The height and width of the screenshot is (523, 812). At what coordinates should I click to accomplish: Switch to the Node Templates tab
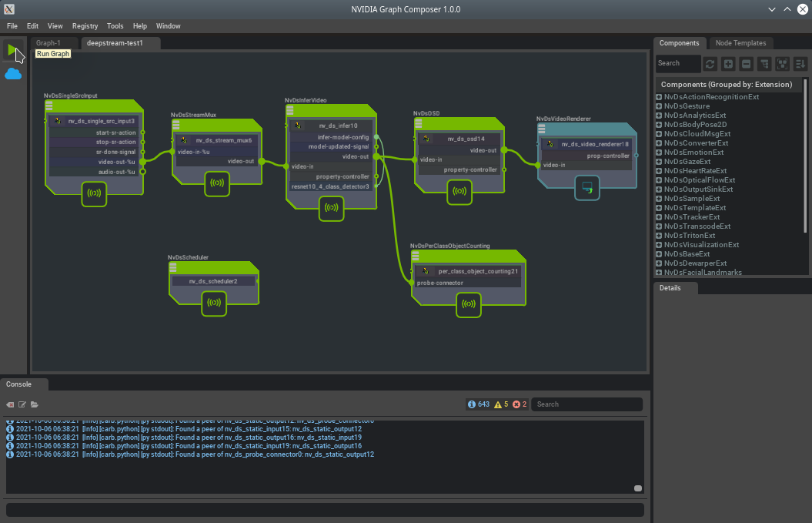click(740, 43)
